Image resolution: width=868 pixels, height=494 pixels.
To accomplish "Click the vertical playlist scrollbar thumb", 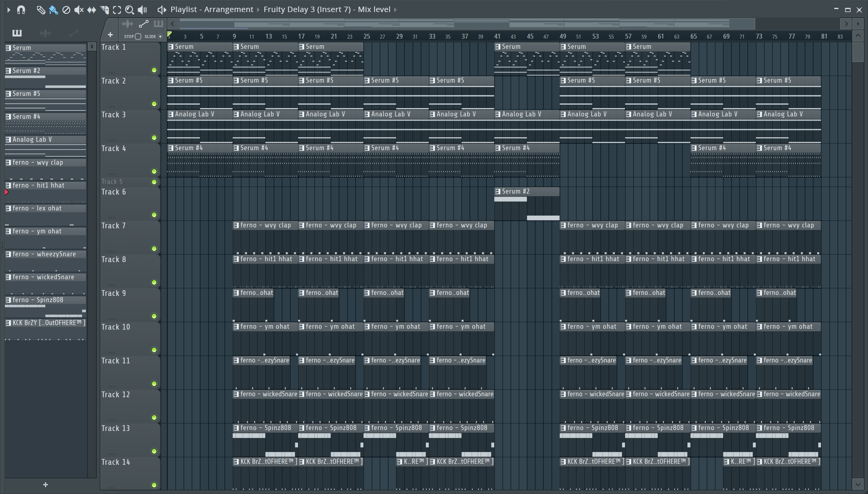I will coord(858,52).
